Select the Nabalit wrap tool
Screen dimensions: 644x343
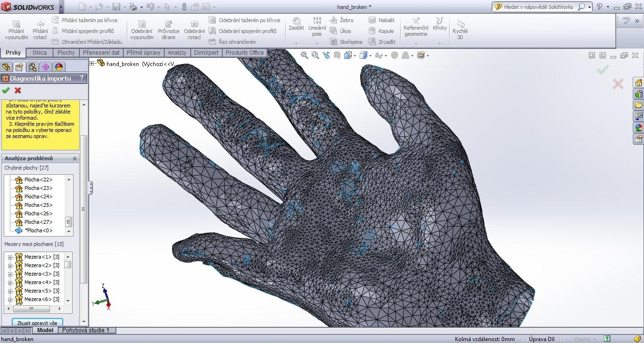381,20
